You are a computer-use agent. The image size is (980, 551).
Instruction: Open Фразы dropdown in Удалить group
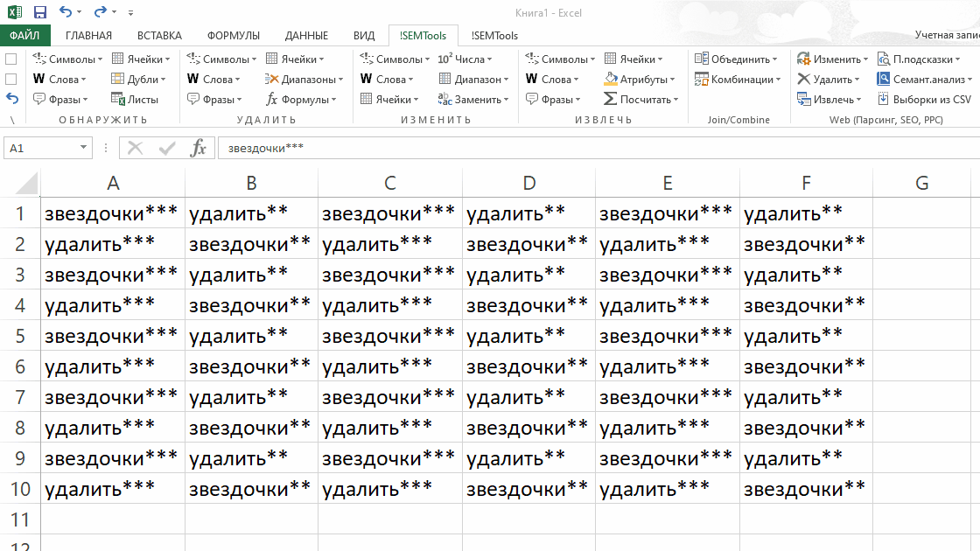point(213,100)
